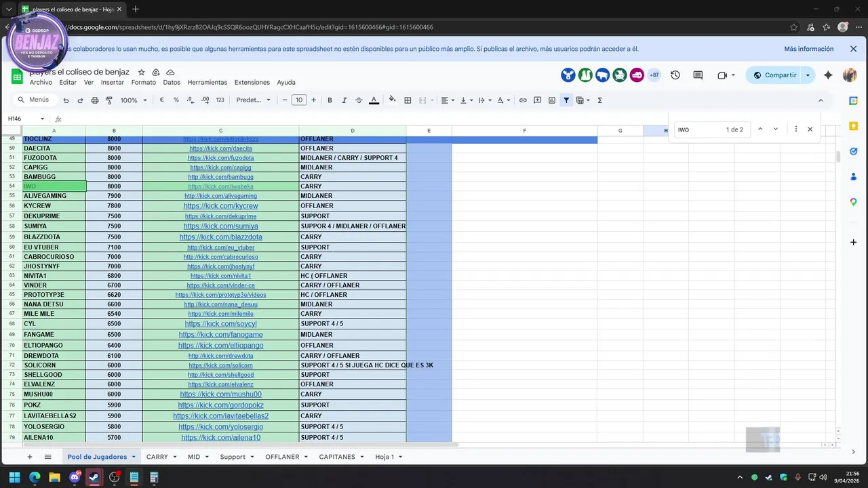868x488 pixels.
Task: Open the Insertar menu
Action: tap(113, 82)
